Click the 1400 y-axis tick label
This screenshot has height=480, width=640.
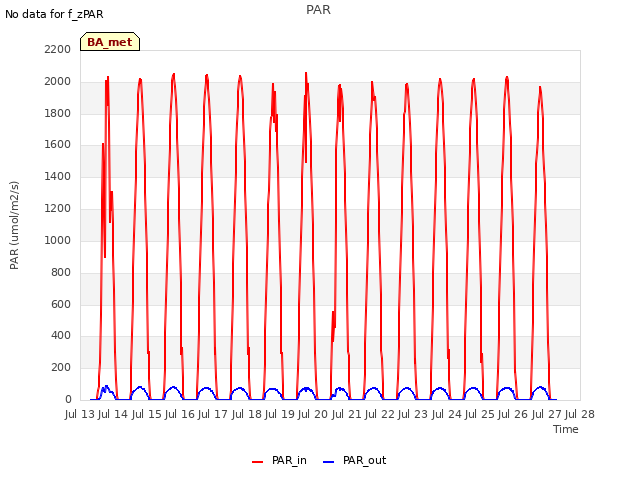[x=58, y=176]
